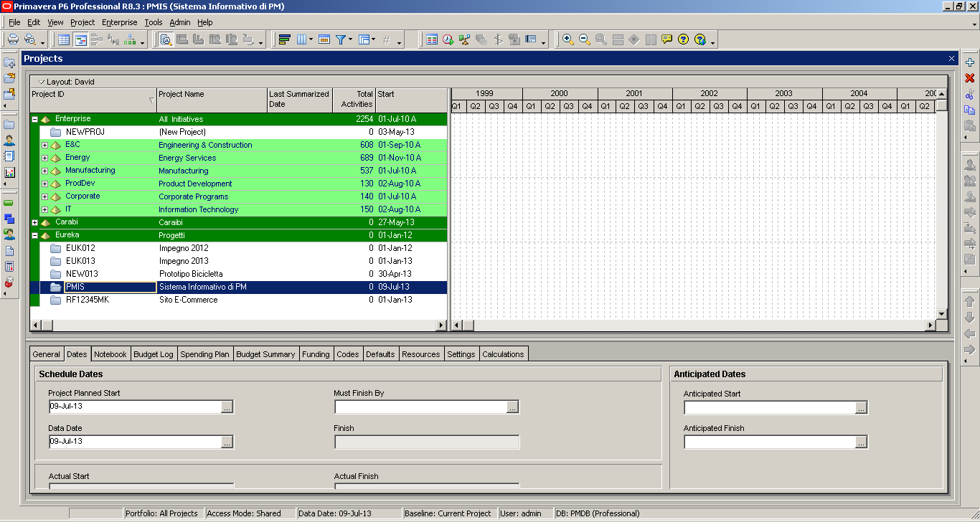Click the Print icon in the toolbar
This screenshot has height=522, width=980.
(13, 40)
